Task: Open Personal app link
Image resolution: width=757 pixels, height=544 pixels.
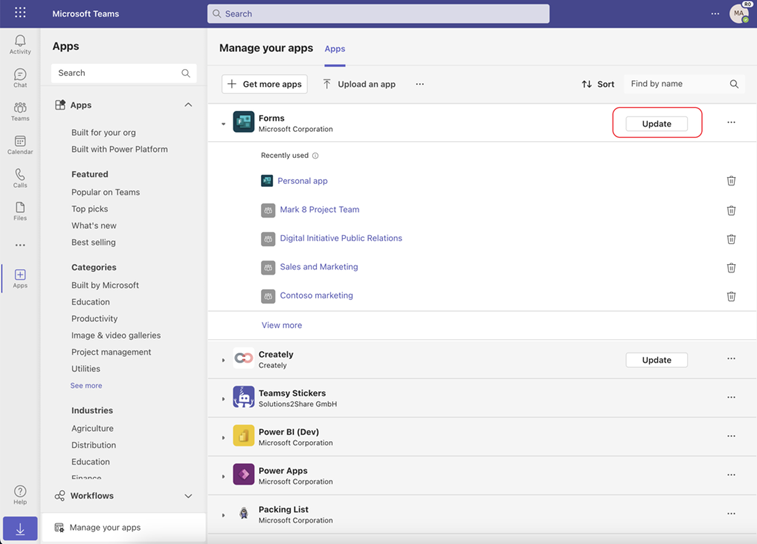Action: click(x=302, y=181)
